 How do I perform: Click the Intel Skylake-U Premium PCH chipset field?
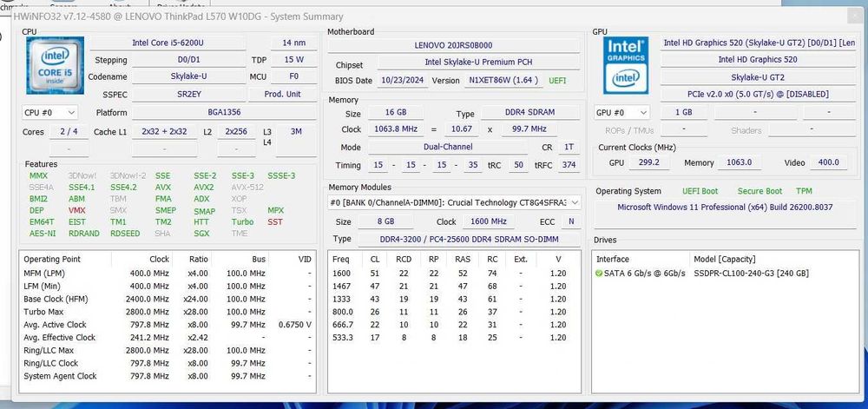pyautogui.click(x=478, y=62)
